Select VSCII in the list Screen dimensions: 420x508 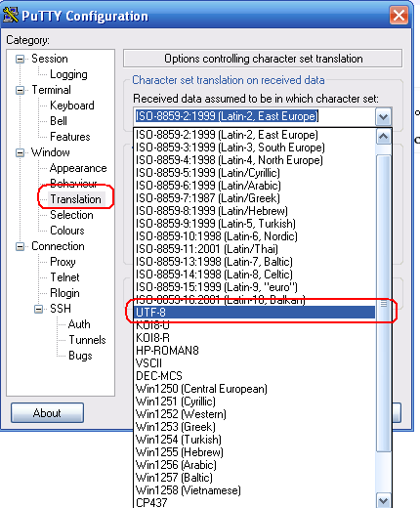pos(255,363)
